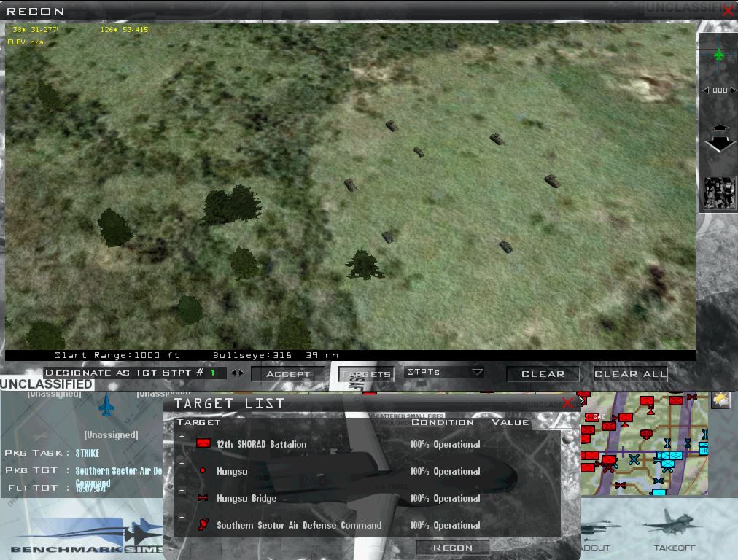Expand the 12th SHORAD Battalion entry
Image resolution: width=738 pixels, height=560 pixels.
182,437
